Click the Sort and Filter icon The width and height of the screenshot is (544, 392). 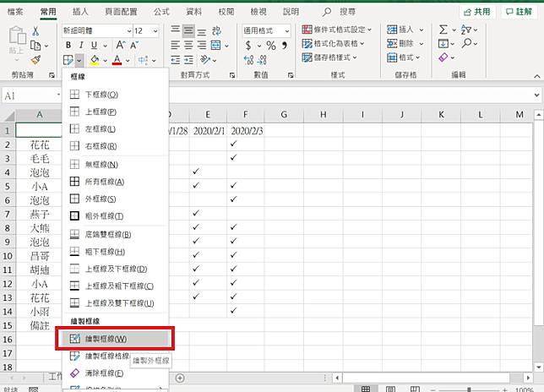(465, 30)
